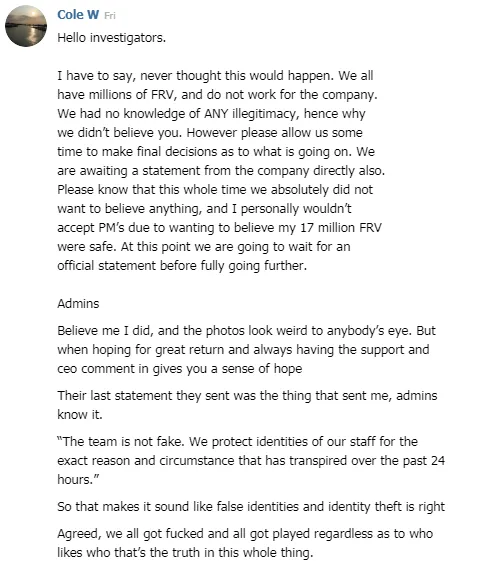This screenshot has width=478, height=567.
Task: Click the line mentioning "ANY illegitimacy"
Action: click(212, 114)
